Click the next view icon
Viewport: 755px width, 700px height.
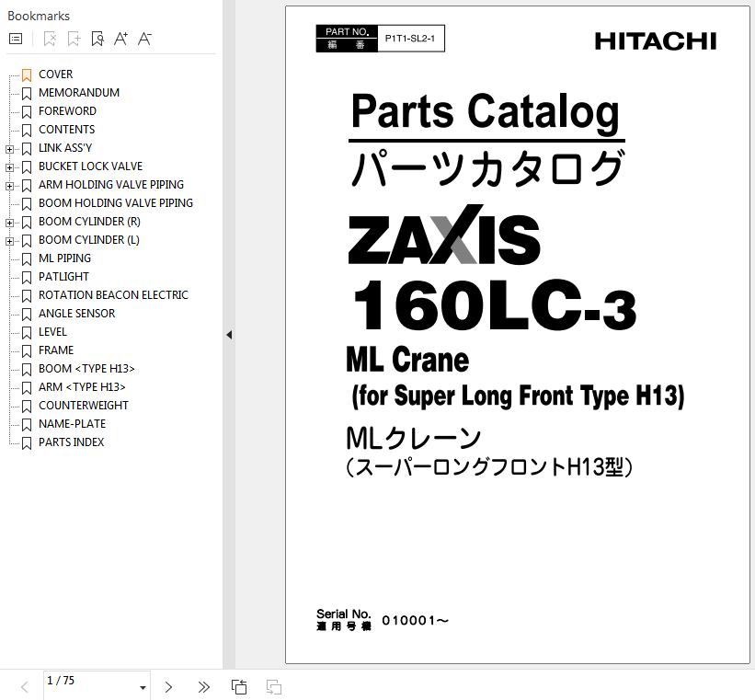[x=274, y=687]
